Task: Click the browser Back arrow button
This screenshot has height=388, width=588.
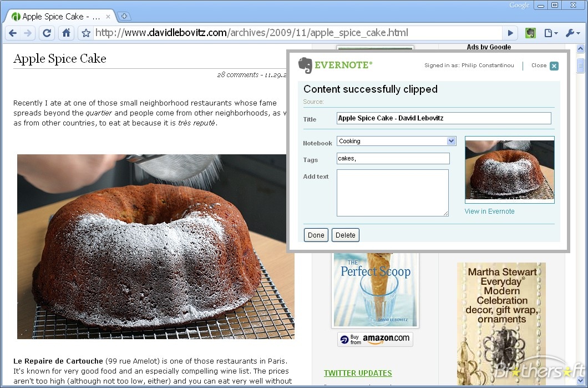Action: coord(13,33)
